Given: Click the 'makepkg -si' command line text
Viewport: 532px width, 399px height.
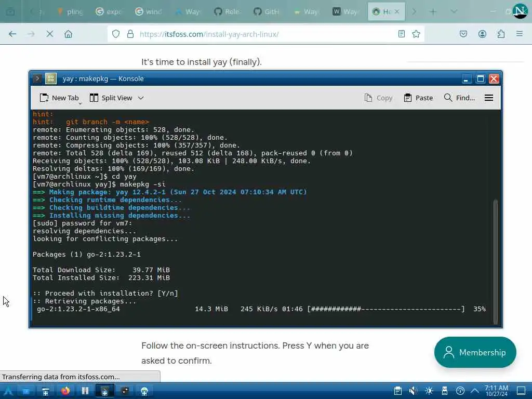Looking at the screenshot, I should pos(143,184).
